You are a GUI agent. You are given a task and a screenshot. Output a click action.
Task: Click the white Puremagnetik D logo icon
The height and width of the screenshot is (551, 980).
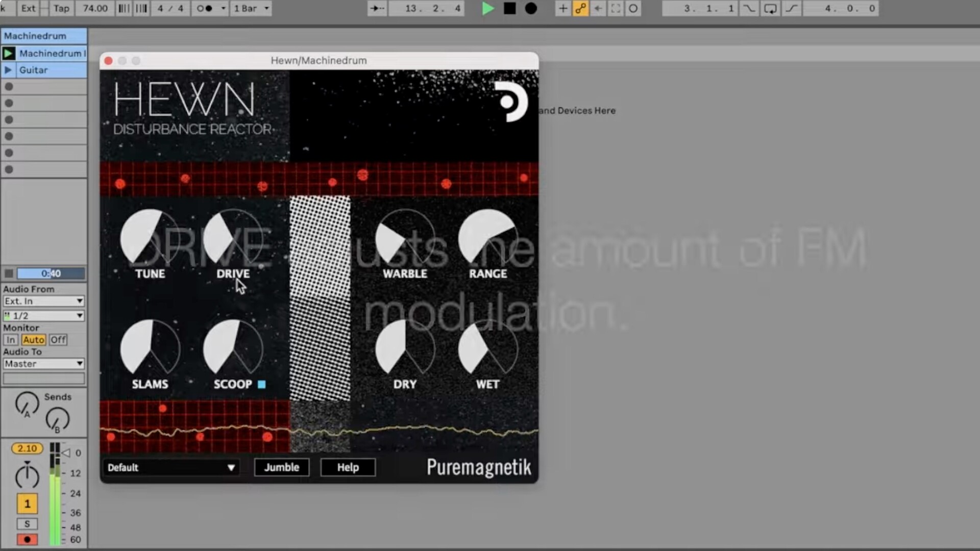click(x=511, y=102)
